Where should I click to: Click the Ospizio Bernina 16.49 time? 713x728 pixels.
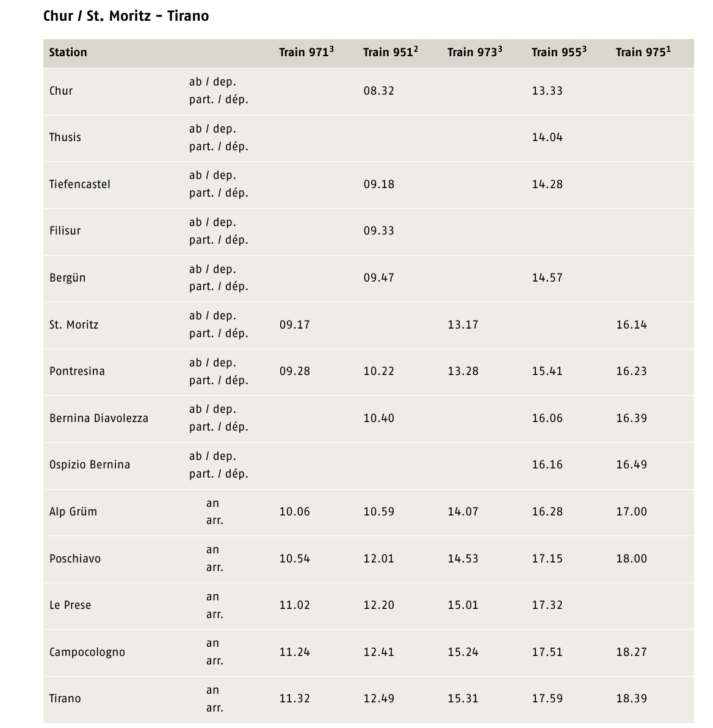631,464
